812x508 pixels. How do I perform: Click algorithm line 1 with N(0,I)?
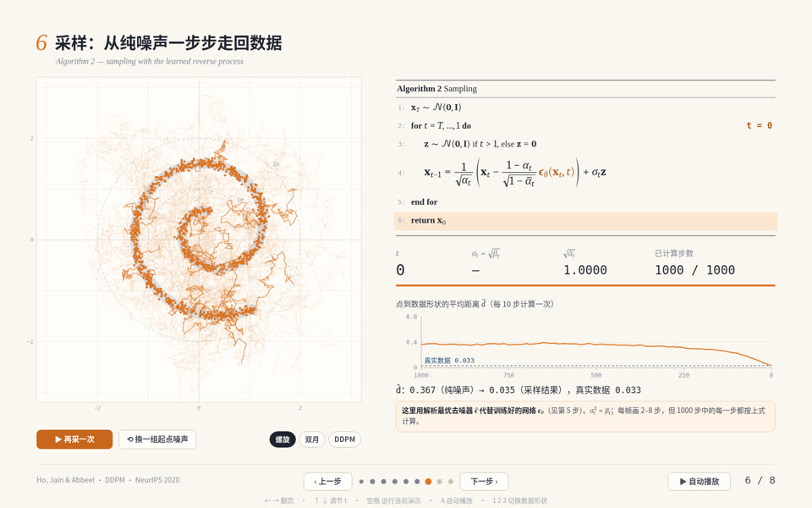coord(585,108)
